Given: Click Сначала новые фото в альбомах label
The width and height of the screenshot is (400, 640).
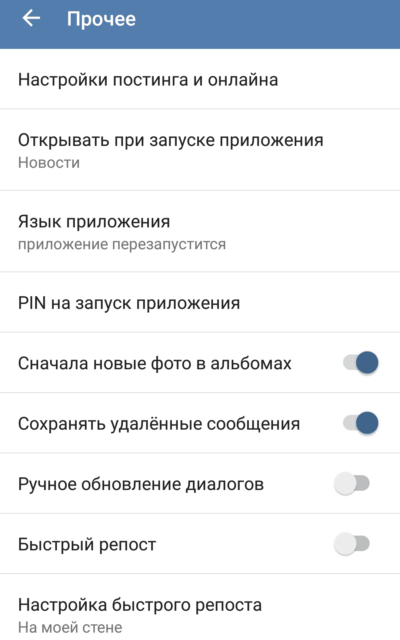Looking at the screenshot, I should point(155,363).
